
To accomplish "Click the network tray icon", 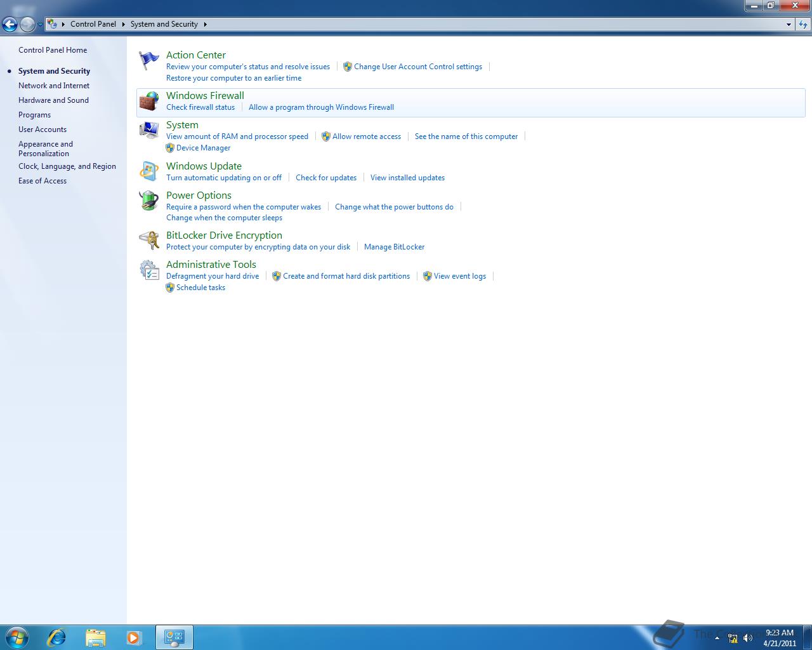I will 733,638.
